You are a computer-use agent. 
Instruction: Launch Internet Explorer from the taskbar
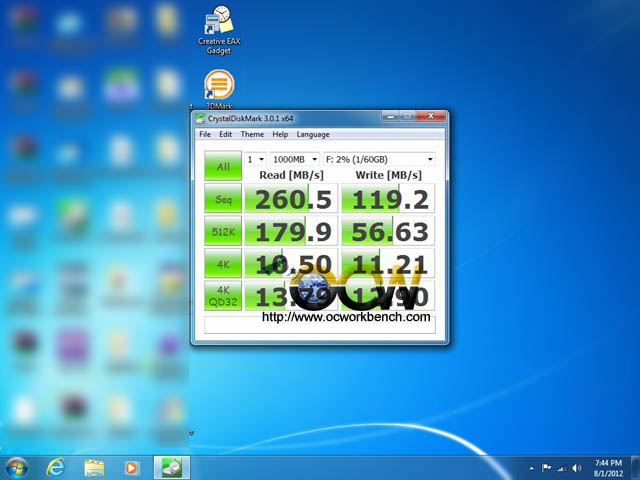[56, 468]
